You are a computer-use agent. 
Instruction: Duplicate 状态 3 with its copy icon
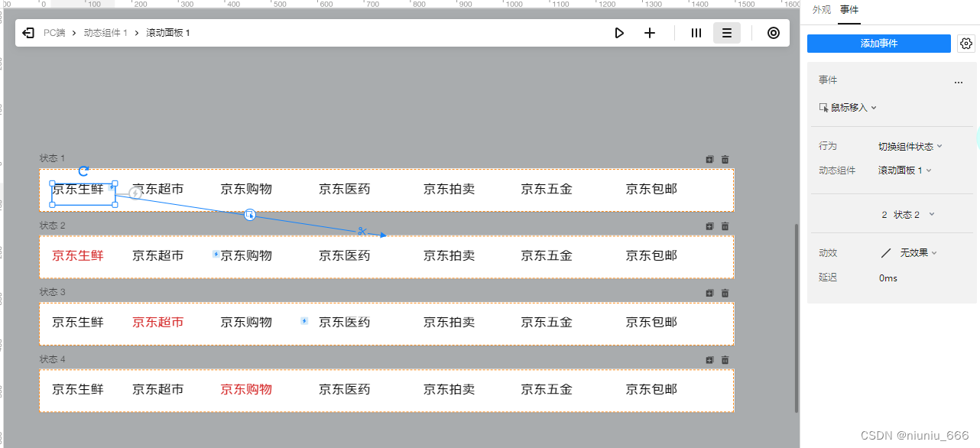(x=709, y=293)
